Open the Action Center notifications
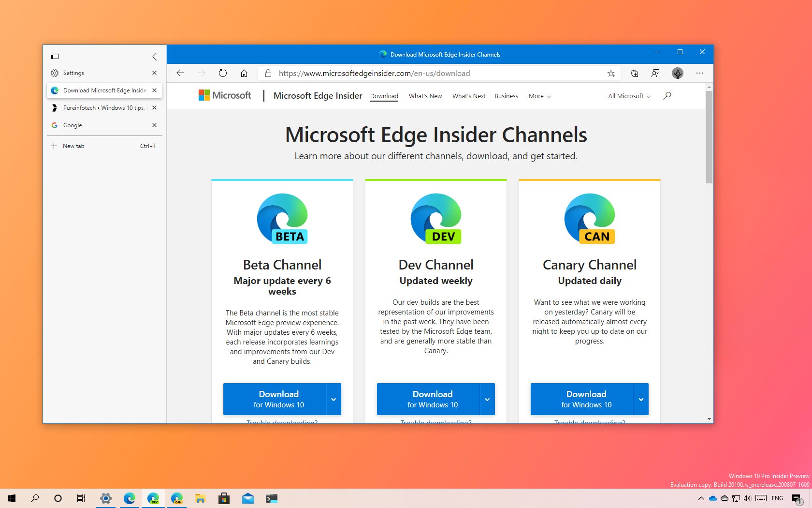Image resolution: width=812 pixels, height=508 pixels. 797,499
